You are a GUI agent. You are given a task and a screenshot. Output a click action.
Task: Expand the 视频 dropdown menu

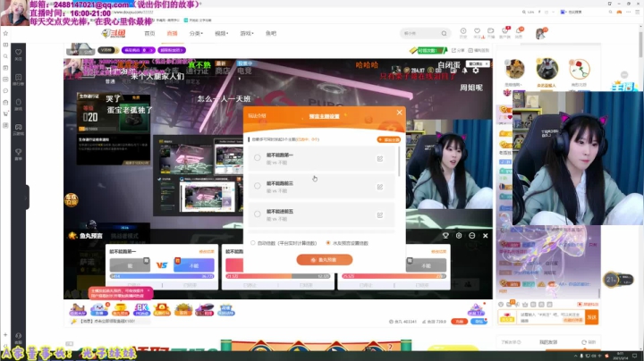coord(222,33)
